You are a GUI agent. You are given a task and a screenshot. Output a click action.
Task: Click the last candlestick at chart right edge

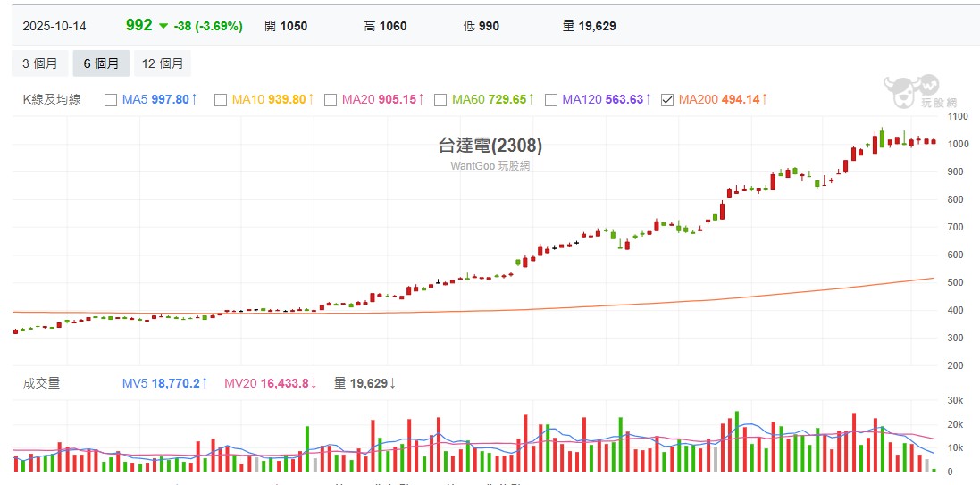(934, 142)
